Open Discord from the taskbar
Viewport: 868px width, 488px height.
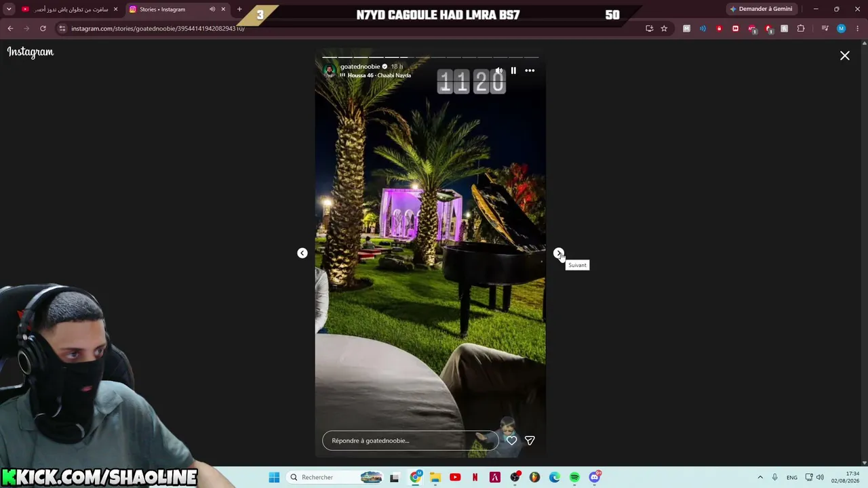(595, 477)
